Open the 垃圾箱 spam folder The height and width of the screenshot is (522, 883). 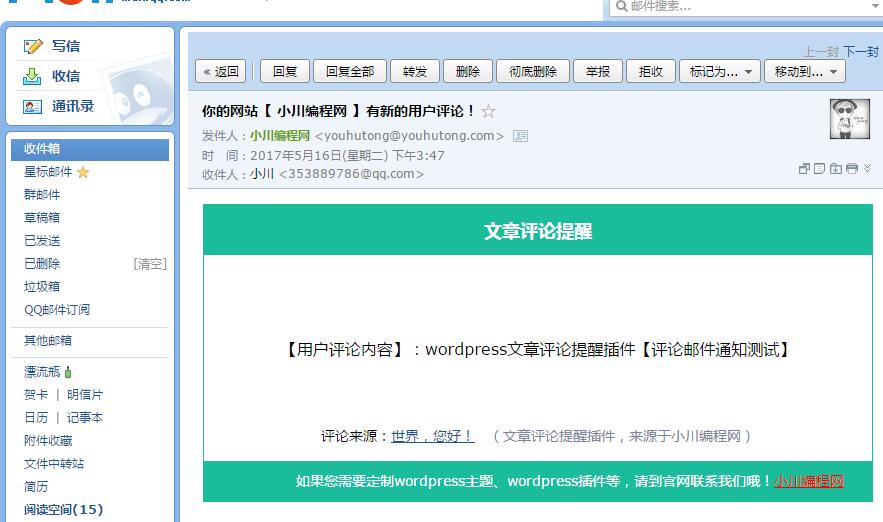42,287
